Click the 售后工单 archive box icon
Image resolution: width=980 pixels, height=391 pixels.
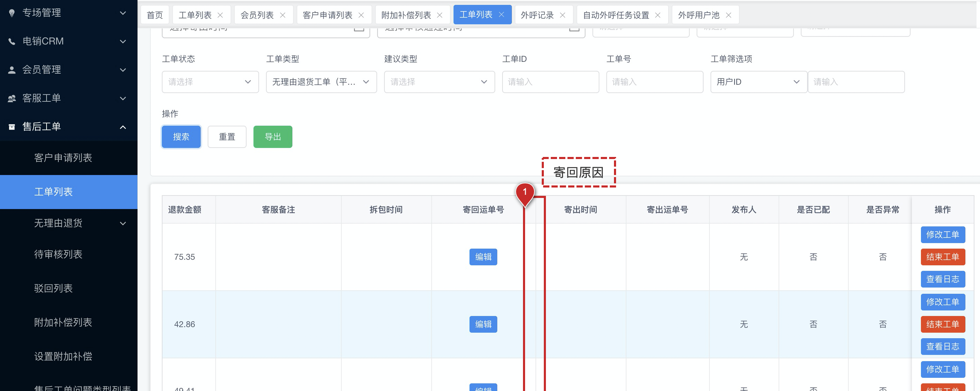[x=12, y=127]
